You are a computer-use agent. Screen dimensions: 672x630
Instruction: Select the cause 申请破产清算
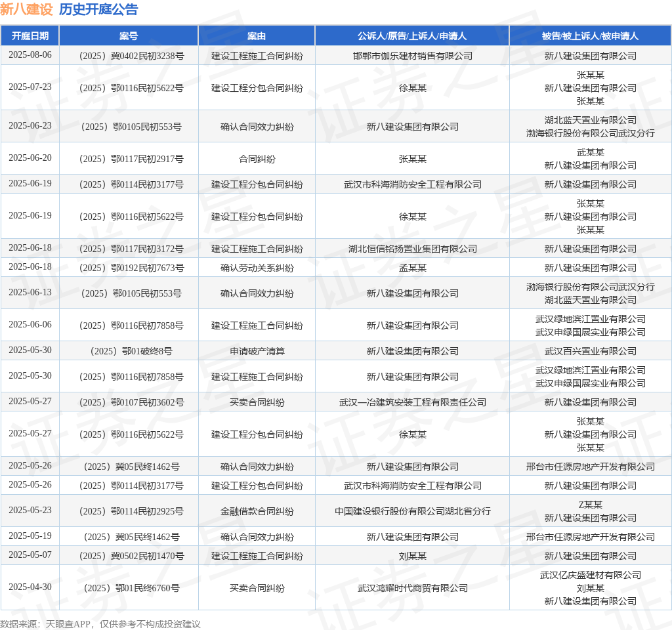[x=257, y=351]
